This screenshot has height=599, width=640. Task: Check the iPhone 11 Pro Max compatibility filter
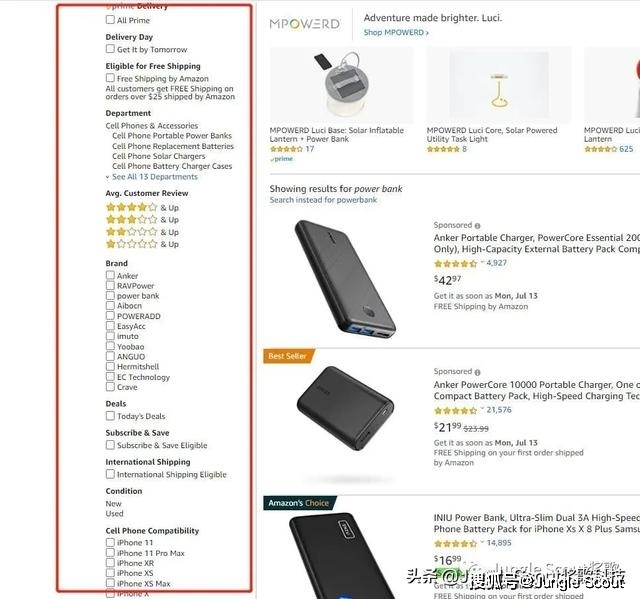pos(110,553)
